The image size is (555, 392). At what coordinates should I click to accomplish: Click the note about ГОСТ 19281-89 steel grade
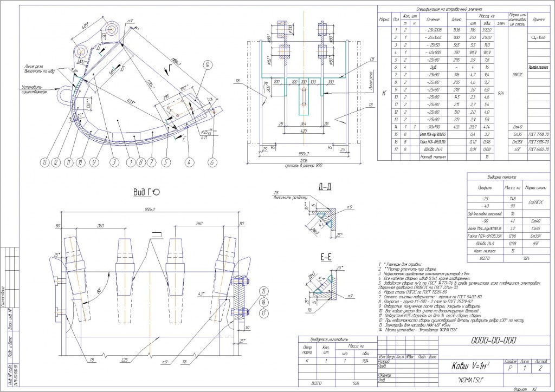coord(412,293)
